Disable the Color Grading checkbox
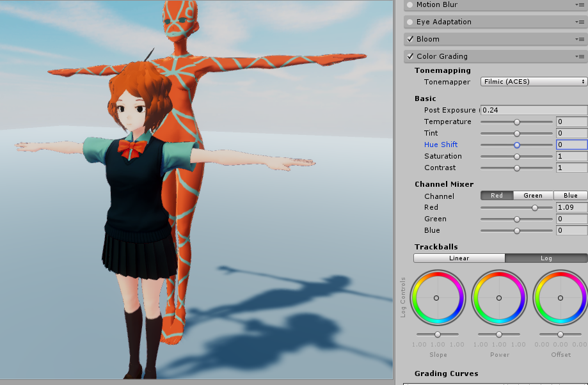 tap(410, 56)
